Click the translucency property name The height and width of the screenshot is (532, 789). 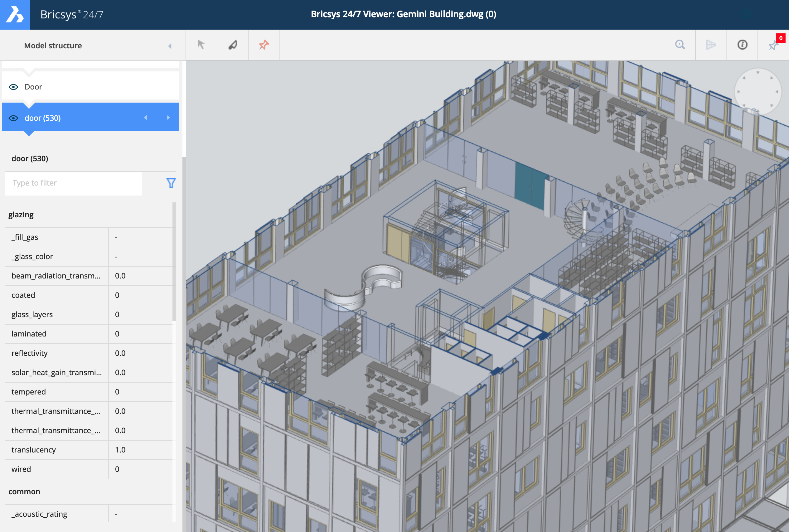click(34, 450)
